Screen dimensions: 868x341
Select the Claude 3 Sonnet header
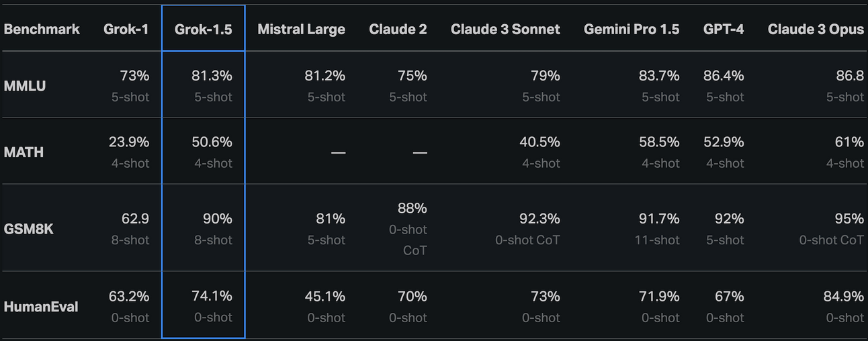click(x=505, y=29)
